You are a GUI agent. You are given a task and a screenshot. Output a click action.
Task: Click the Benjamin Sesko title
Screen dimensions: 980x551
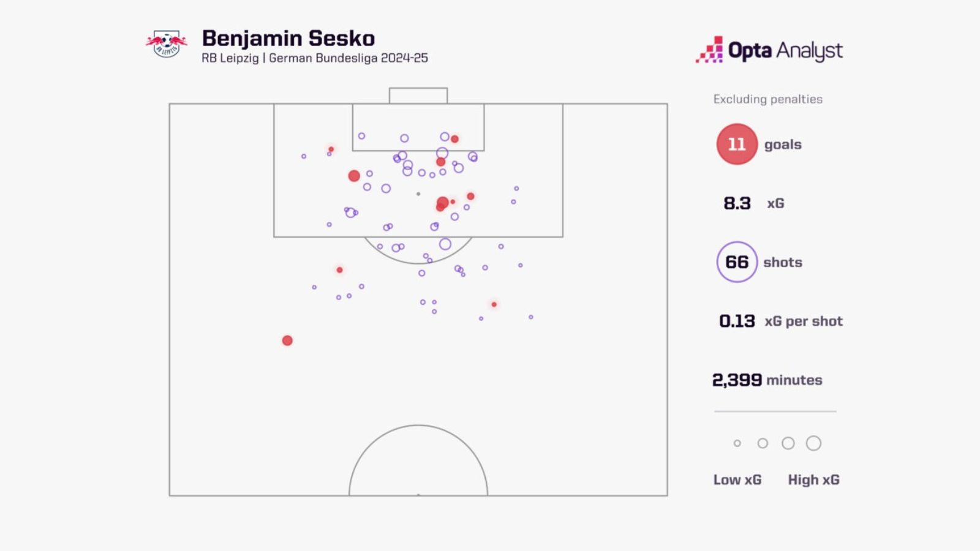(288, 38)
